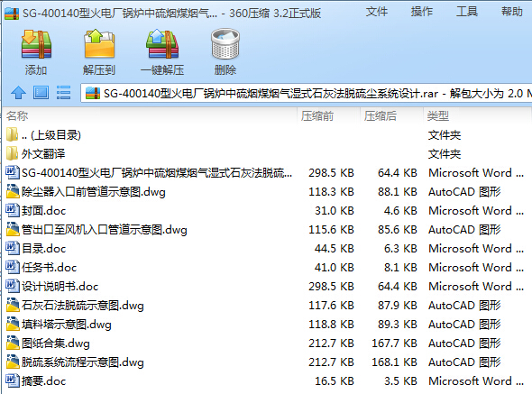Click AutoCAD 图形 type of 图纸合集.dwg
Viewport: 532px width, 394px height.
464,344
